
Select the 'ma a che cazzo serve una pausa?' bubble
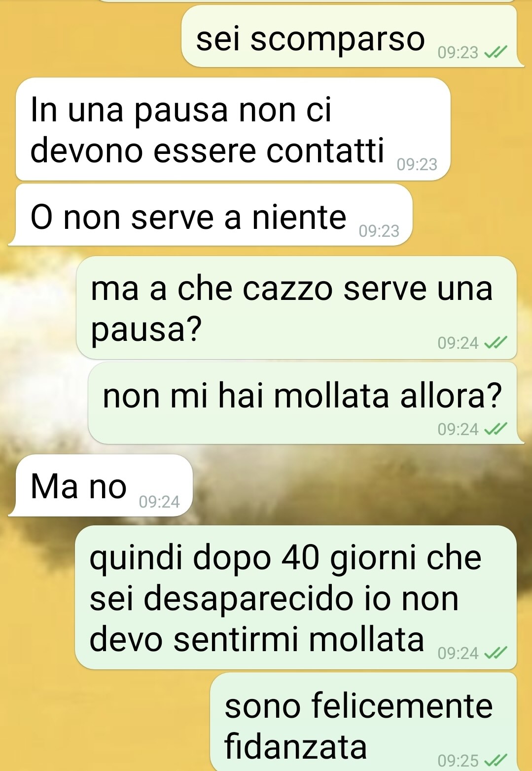(x=296, y=307)
